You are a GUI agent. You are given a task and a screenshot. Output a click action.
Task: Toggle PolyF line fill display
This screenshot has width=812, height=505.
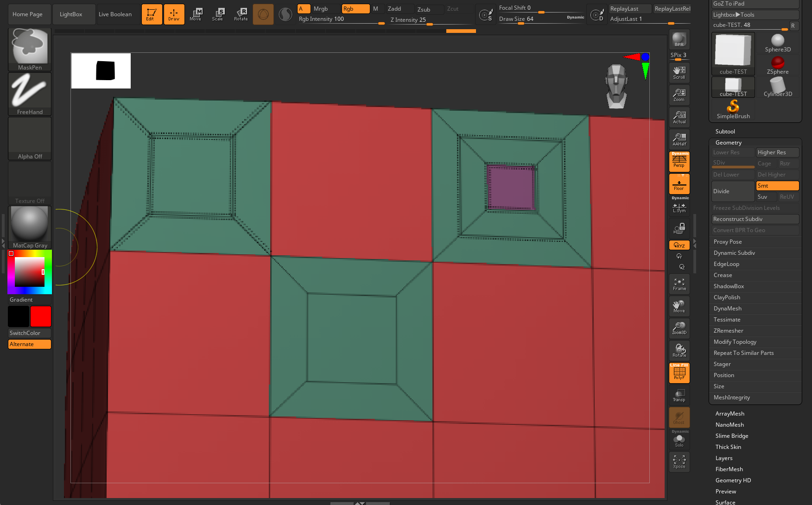click(679, 372)
